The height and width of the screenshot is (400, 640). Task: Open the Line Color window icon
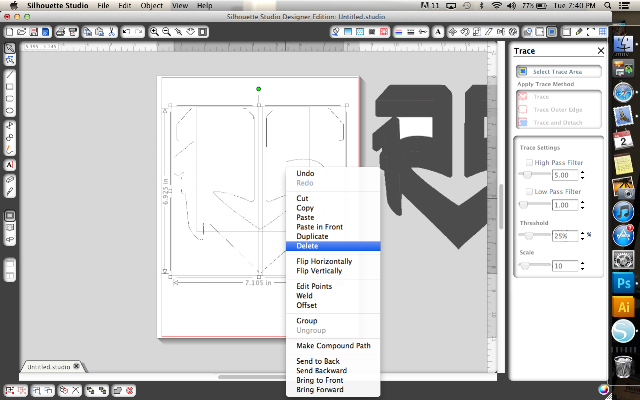[399, 32]
